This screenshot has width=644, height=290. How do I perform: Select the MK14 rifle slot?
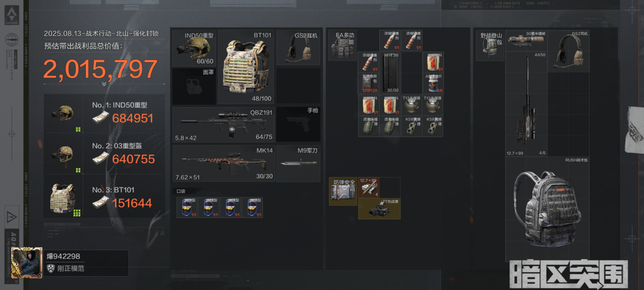pos(224,163)
